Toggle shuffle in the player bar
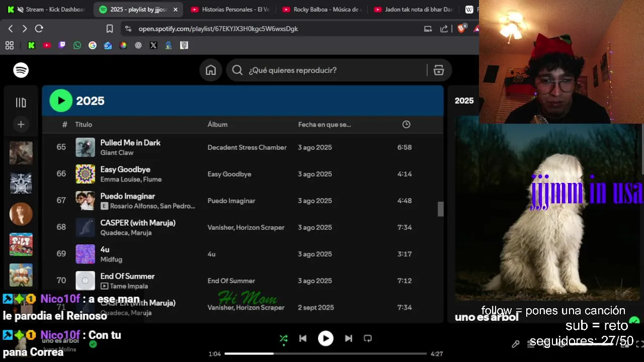The image size is (644, 362). 284,338
